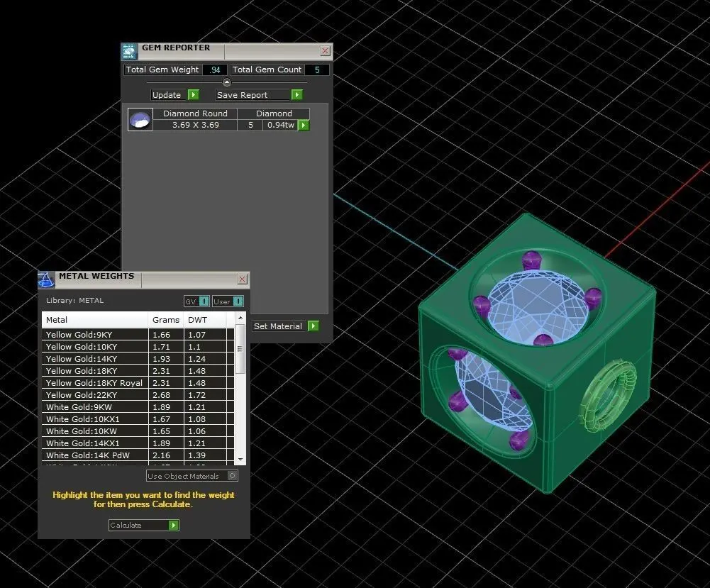The width and height of the screenshot is (710, 588).
Task: Click the Metal Weights flask icon
Action: pyautogui.click(x=46, y=279)
